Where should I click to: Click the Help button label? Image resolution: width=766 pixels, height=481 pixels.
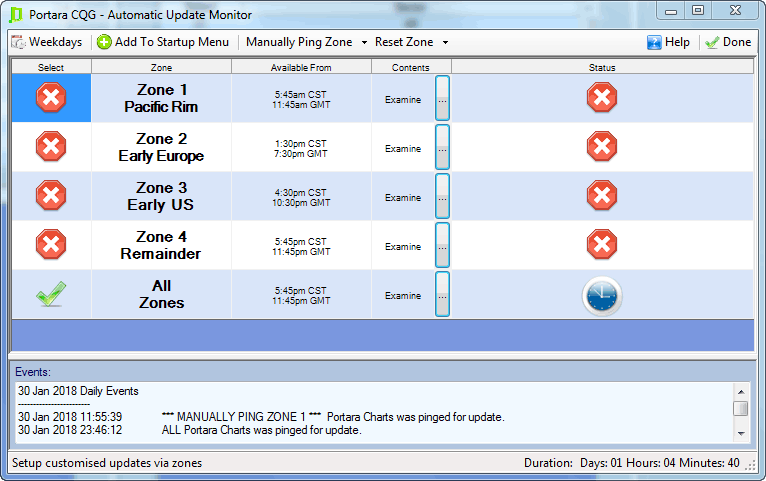click(677, 42)
